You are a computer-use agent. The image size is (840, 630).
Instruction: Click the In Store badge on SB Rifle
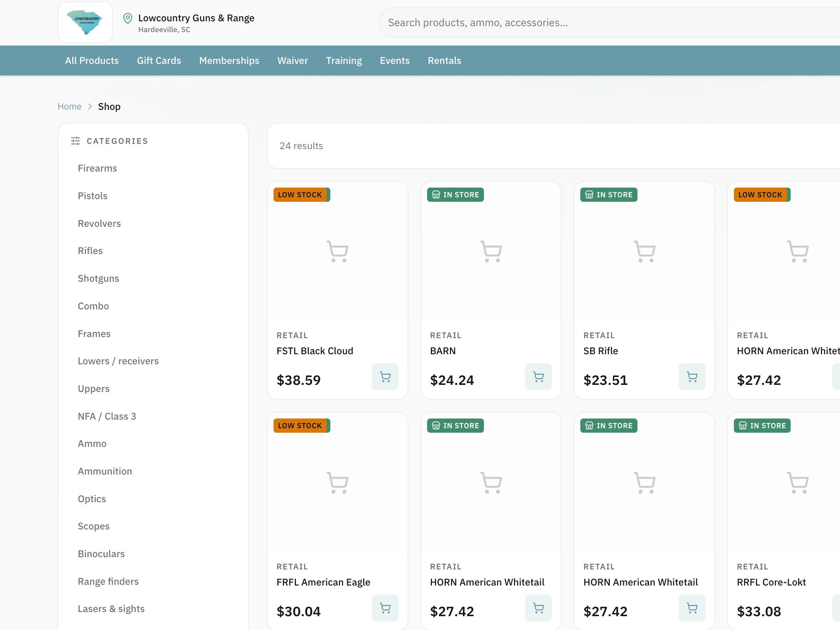tap(609, 195)
